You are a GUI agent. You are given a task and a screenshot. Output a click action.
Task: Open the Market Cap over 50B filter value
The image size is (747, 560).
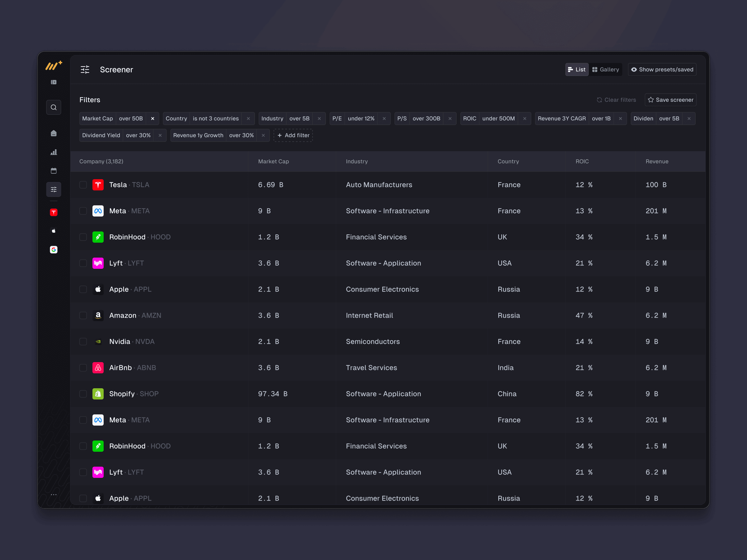click(x=131, y=119)
